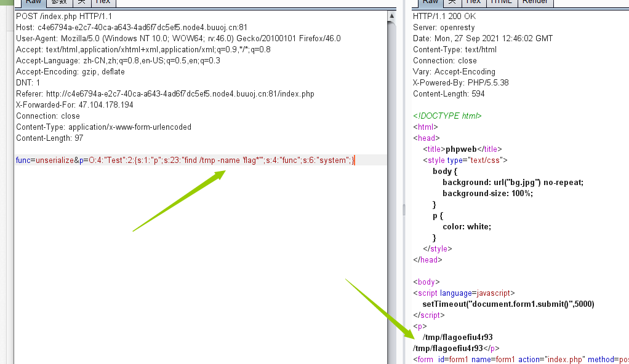Click the closing '</script>' tag line

coord(429,315)
